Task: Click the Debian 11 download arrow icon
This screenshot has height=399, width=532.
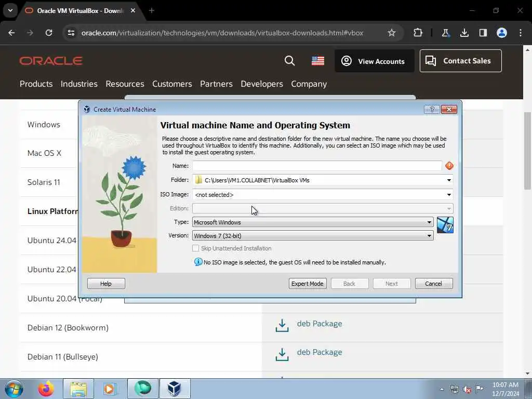Action: pos(282,354)
